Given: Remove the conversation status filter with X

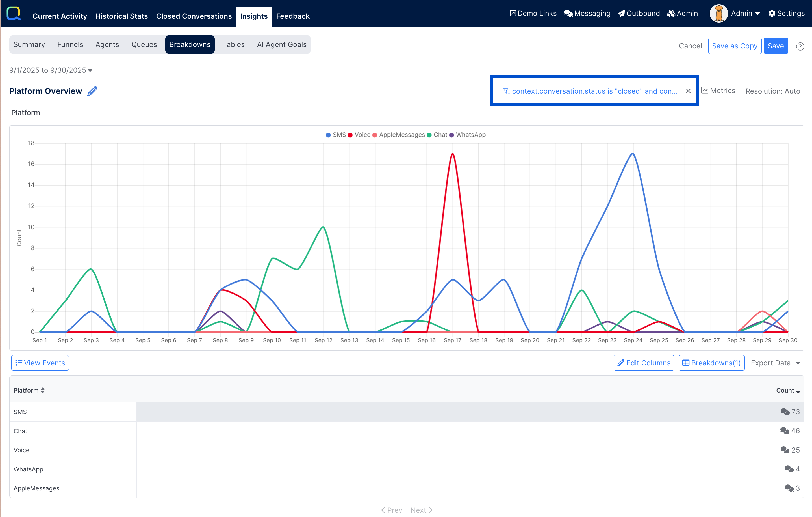Looking at the screenshot, I should 688,91.
